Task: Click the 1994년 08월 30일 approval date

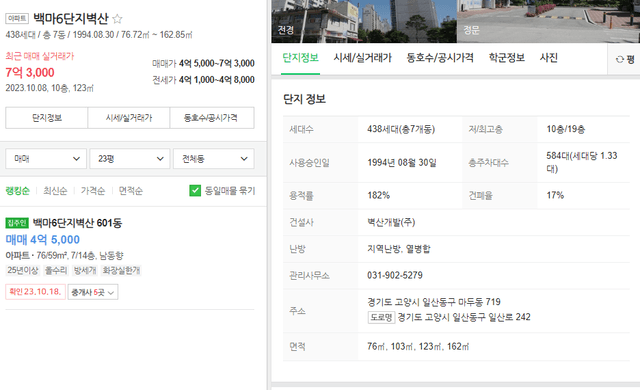Action: [x=402, y=163]
